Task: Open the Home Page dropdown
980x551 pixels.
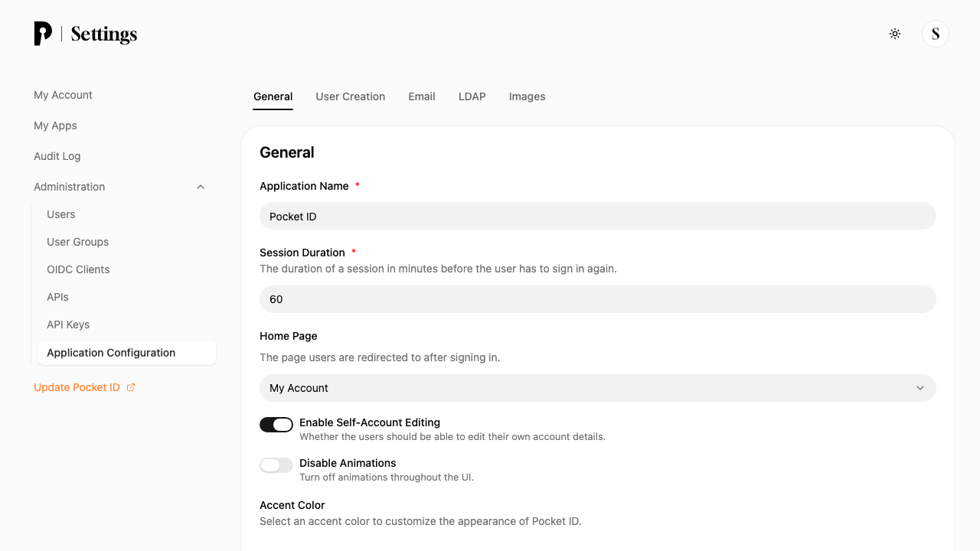Action: (x=598, y=388)
